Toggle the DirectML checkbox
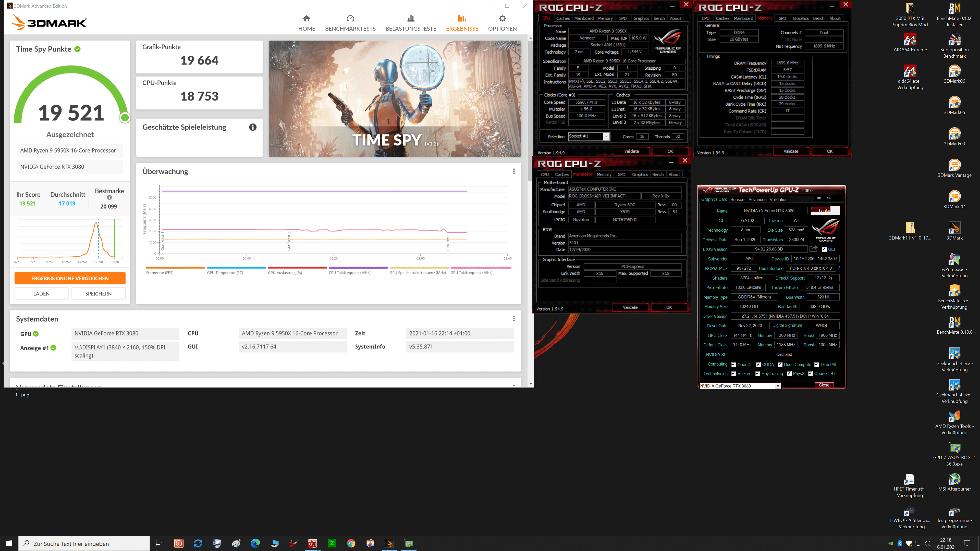This screenshot has width=980, height=551. tap(816, 365)
